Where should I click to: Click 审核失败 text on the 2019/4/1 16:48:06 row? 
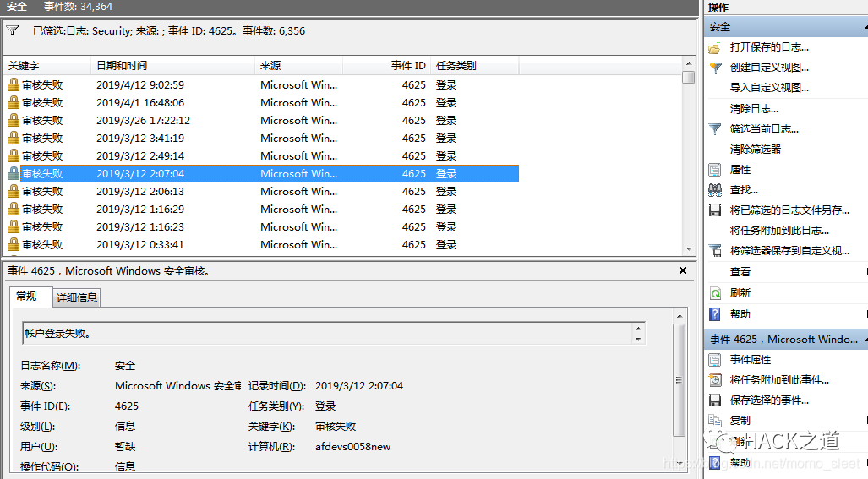pyautogui.click(x=42, y=103)
